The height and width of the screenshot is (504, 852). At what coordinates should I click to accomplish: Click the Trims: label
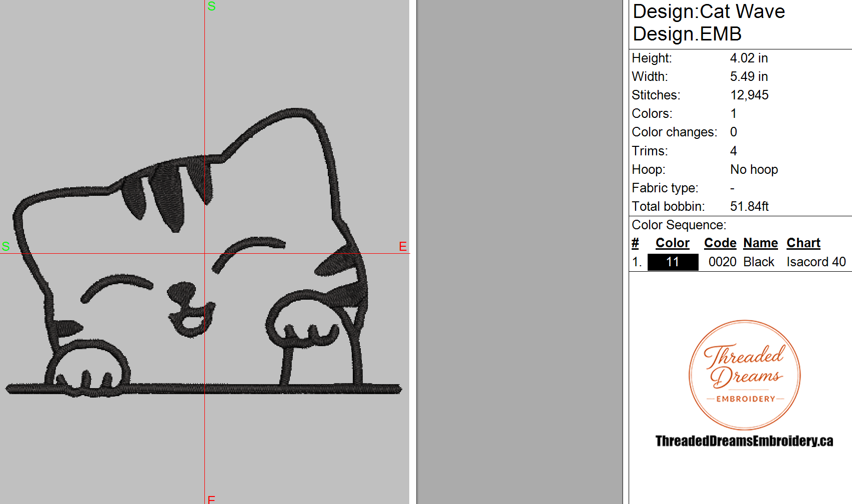(x=650, y=151)
